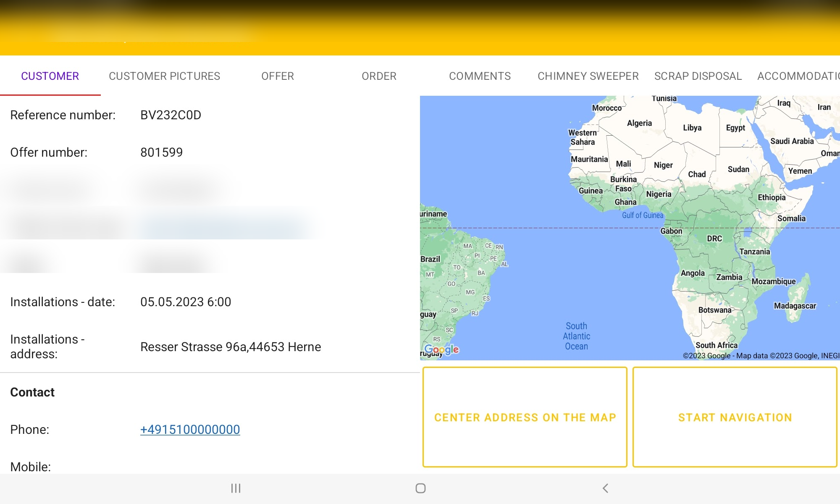
Task: Click Angola on the map
Action: (x=693, y=273)
